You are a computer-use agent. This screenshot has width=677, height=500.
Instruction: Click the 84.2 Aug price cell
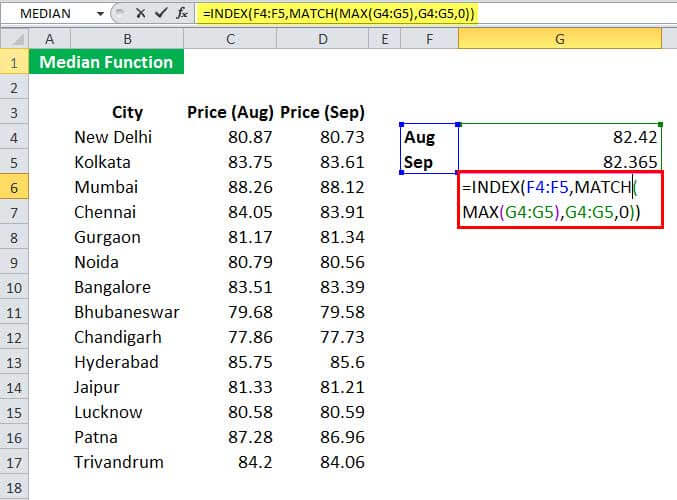point(230,463)
